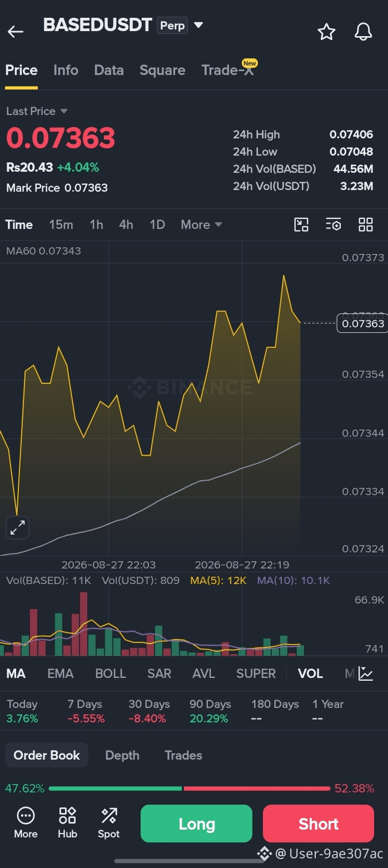The height and width of the screenshot is (868, 388).
Task: Tap the MA(5): 12K volume label
Action: (218, 581)
